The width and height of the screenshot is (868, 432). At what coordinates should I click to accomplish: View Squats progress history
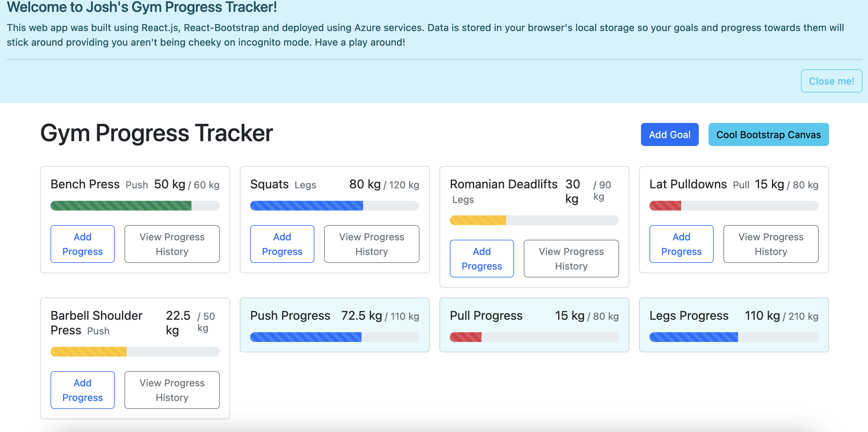(x=371, y=244)
